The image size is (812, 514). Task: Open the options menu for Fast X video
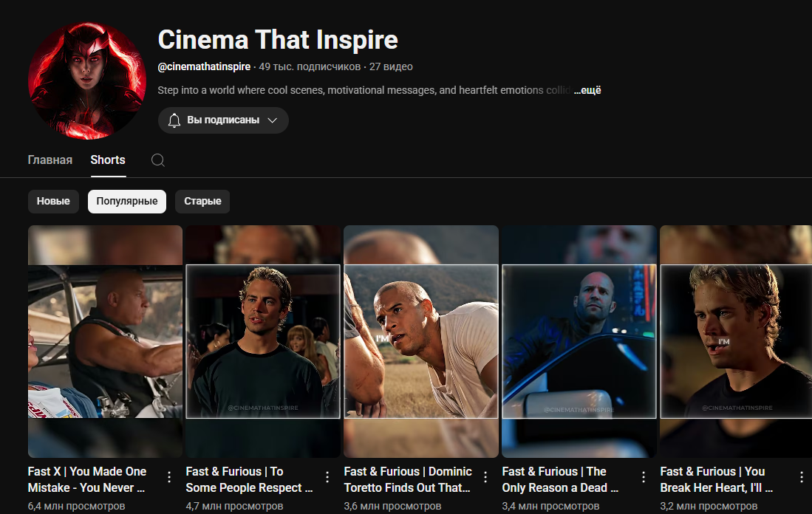(x=168, y=476)
